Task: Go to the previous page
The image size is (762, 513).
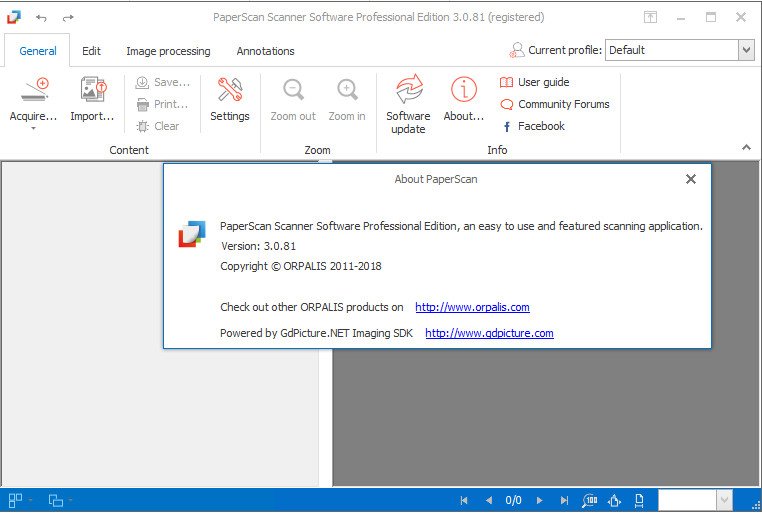Action: tap(489, 500)
